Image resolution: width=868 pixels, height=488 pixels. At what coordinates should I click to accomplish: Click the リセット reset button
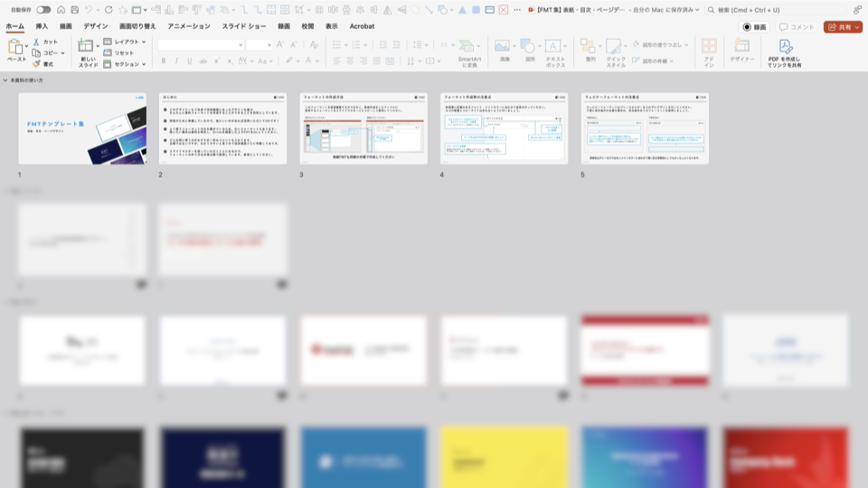coord(118,53)
